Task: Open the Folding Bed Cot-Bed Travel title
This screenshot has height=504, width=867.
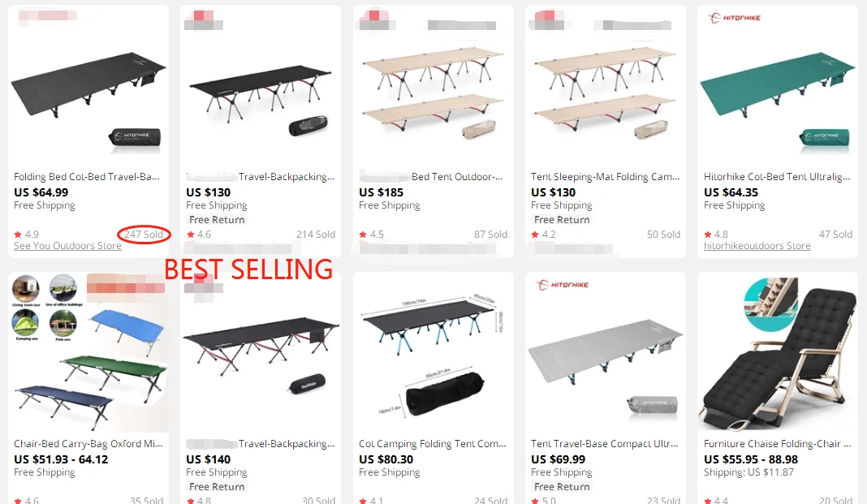Action: tap(86, 177)
